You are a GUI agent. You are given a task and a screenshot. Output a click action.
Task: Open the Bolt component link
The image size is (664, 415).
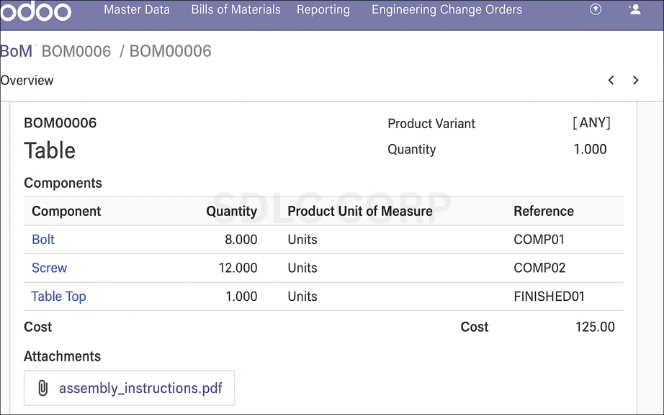43,239
